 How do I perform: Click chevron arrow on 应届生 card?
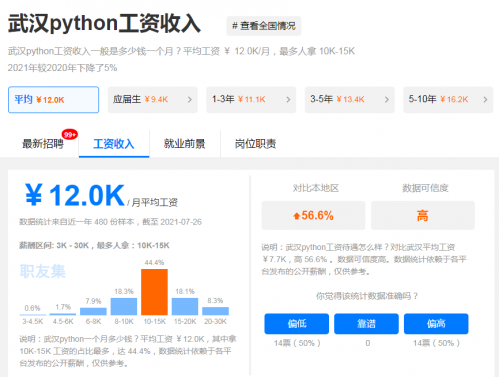pos(189,100)
